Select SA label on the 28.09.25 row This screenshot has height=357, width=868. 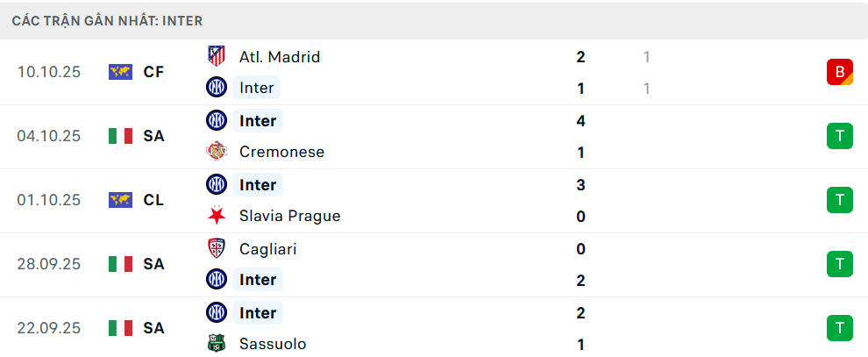(x=153, y=264)
